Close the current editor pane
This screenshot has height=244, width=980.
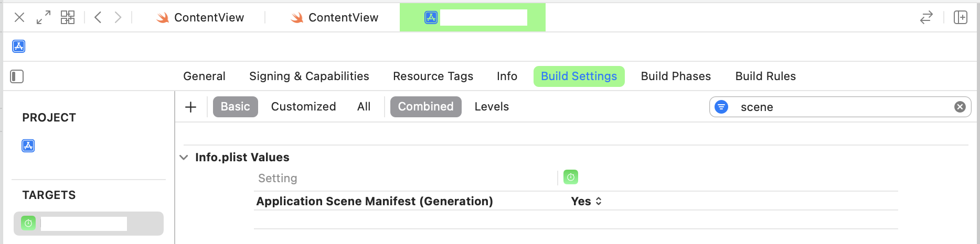tap(19, 17)
